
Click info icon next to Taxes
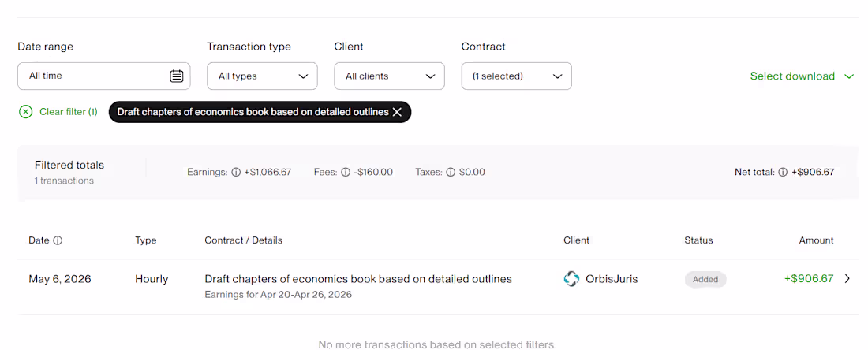pyautogui.click(x=451, y=172)
